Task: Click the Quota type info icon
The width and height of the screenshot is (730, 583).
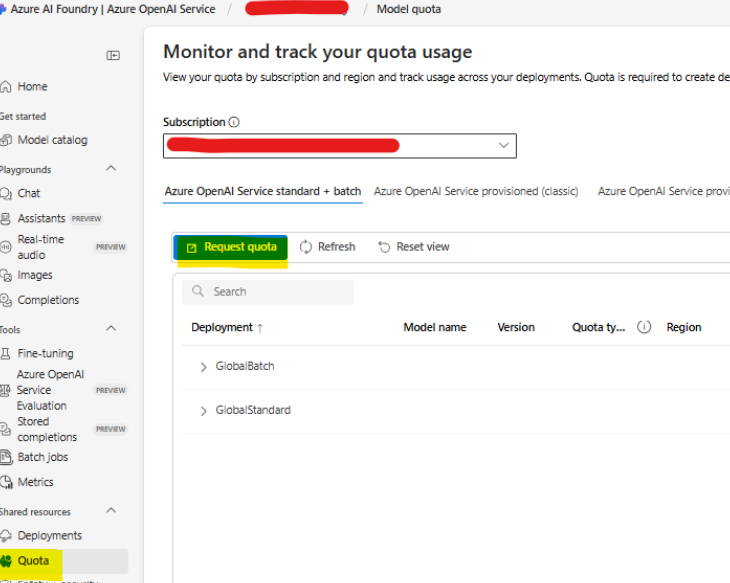Action: [x=644, y=327]
